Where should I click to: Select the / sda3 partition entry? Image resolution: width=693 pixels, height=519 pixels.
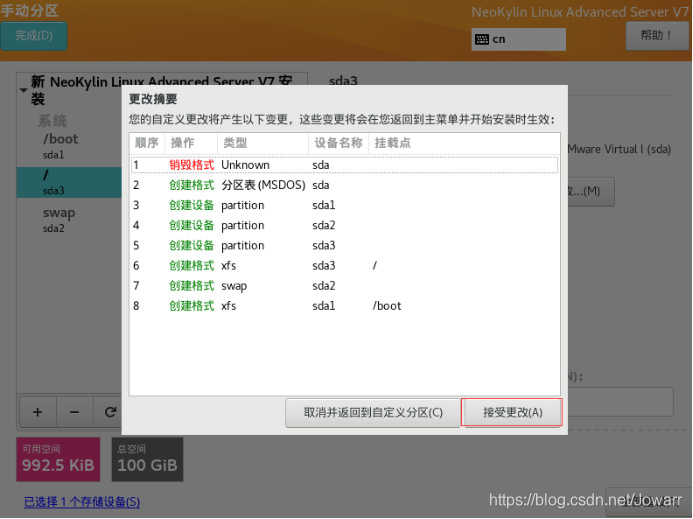(x=69, y=182)
